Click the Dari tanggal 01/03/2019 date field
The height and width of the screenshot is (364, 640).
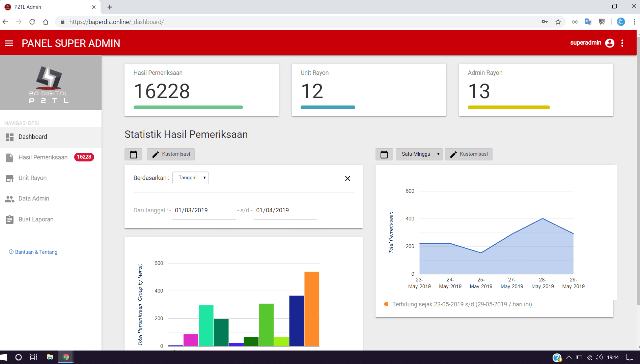[x=204, y=211]
